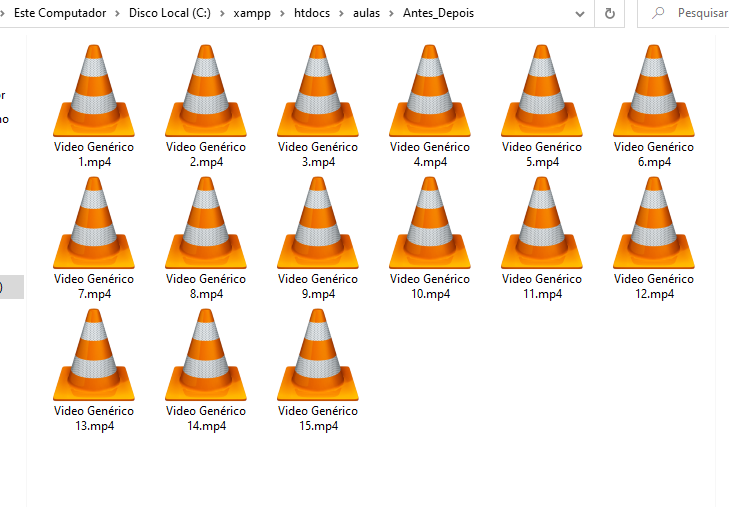Expand the chevron after xampp breadcrumb

[x=282, y=13]
